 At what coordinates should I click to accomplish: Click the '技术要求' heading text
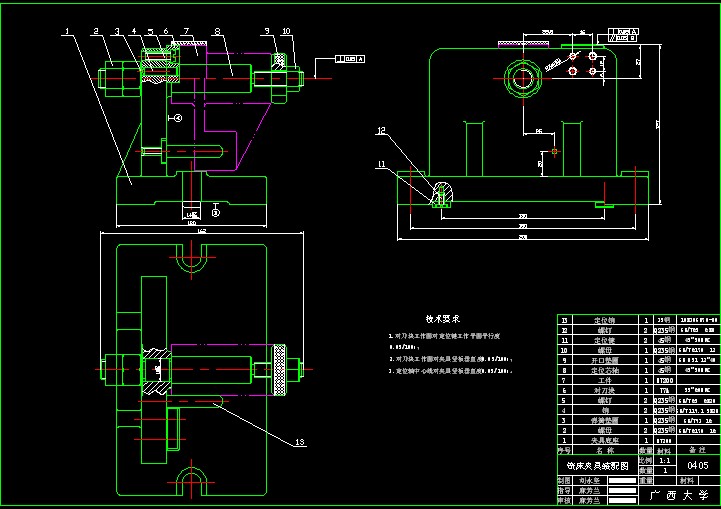pyautogui.click(x=442, y=319)
